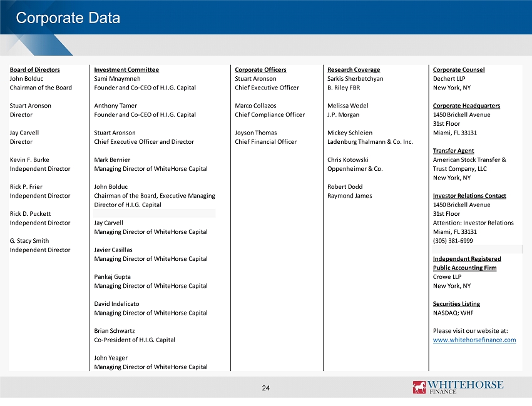This screenshot has width=532, height=406.
Task: Select 'Anthony Tamer' name
Action: click(116, 106)
